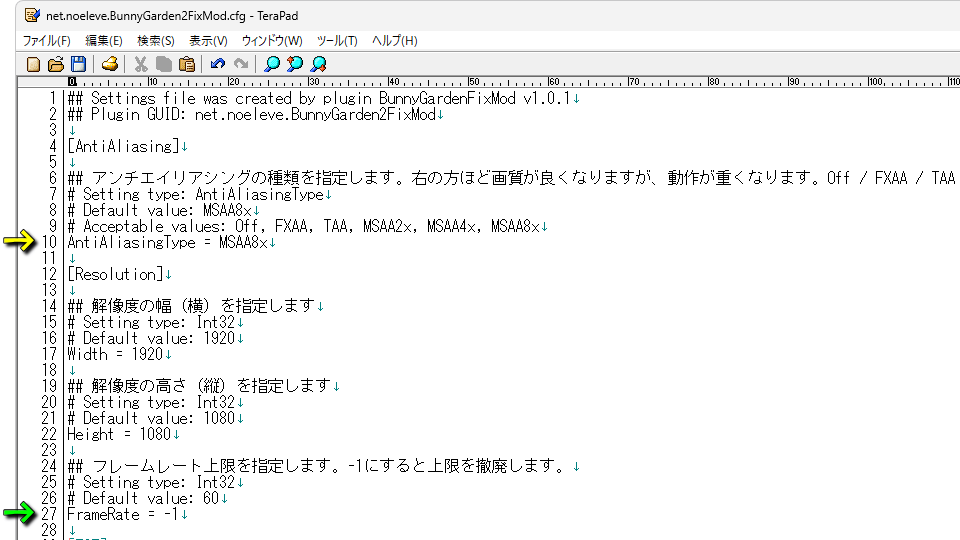Click the Find previous magnifier icon
This screenshot has height=540, width=960.
point(295,64)
